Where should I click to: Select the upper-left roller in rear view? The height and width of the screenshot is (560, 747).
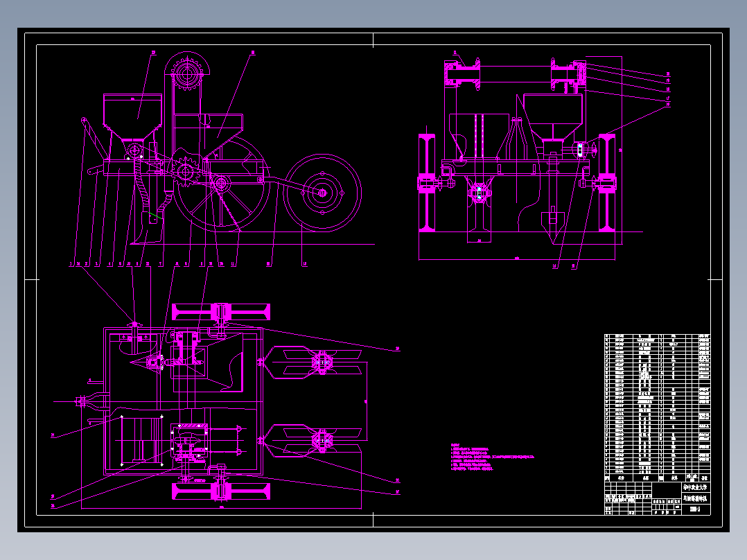(463, 74)
